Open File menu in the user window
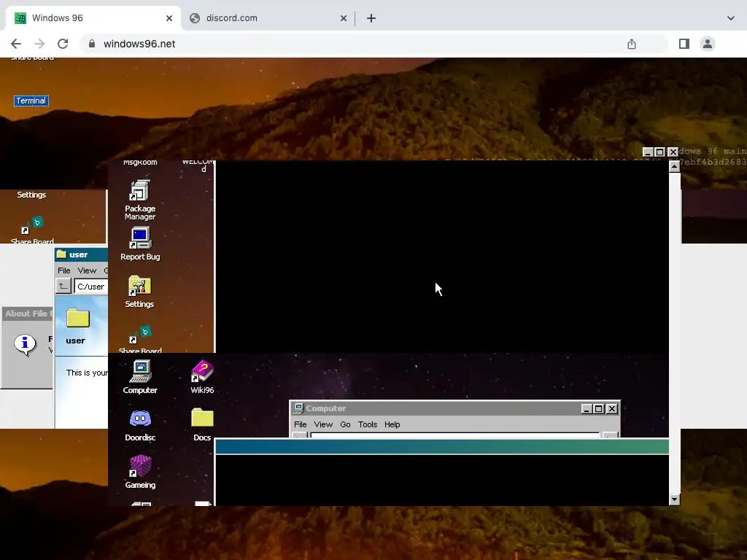This screenshot has height=560, width=747. tap(64, 271)
